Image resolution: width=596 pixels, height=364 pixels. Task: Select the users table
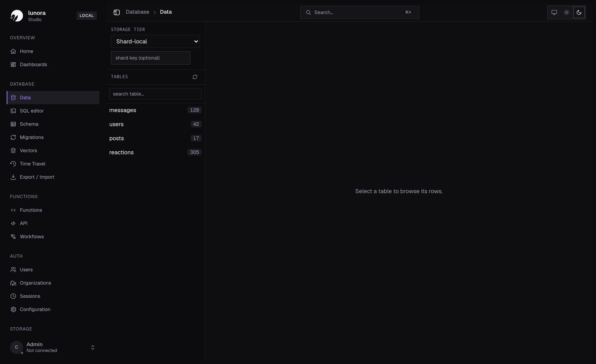click(x=155, y=124)
